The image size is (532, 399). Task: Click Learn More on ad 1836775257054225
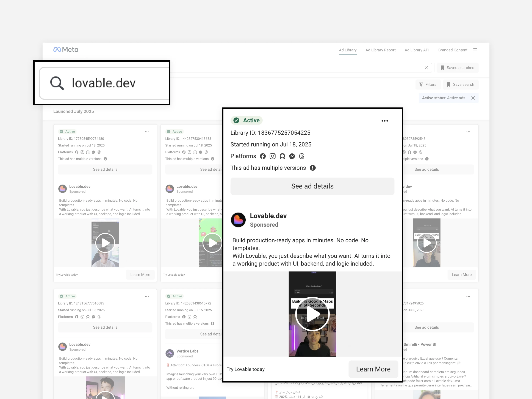[373, 369]
